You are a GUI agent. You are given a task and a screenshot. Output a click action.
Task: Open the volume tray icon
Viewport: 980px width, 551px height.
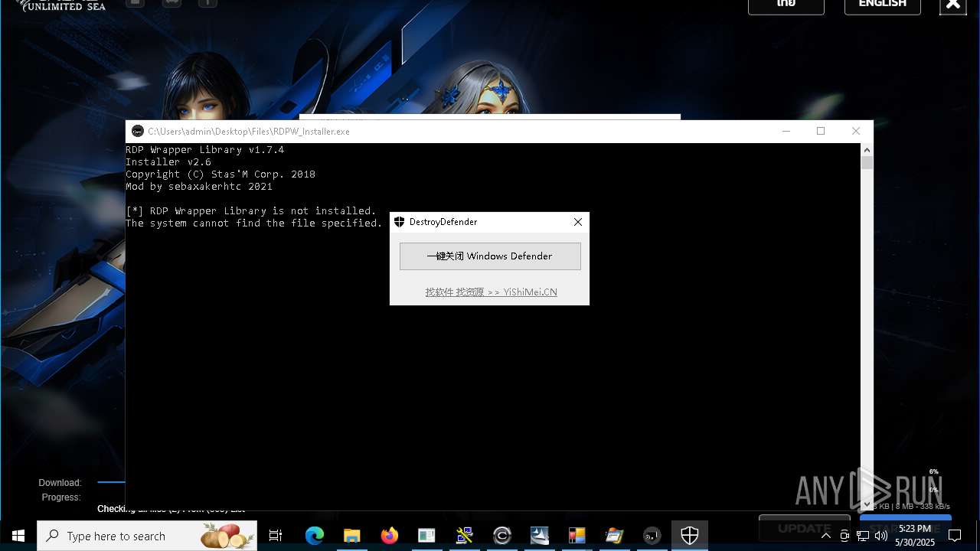pos(881,536)
